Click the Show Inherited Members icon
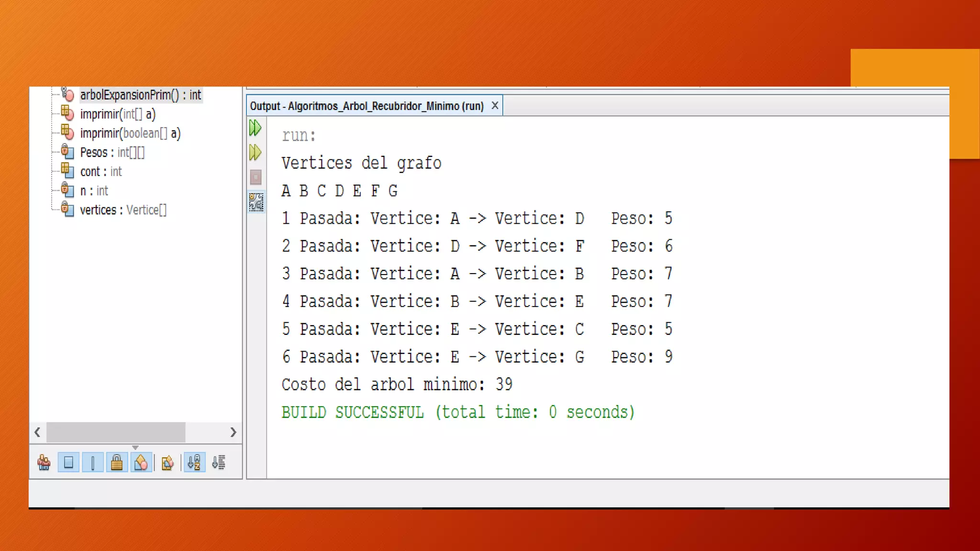The height and width of the screenshot is (551, 980). point(44,463)
